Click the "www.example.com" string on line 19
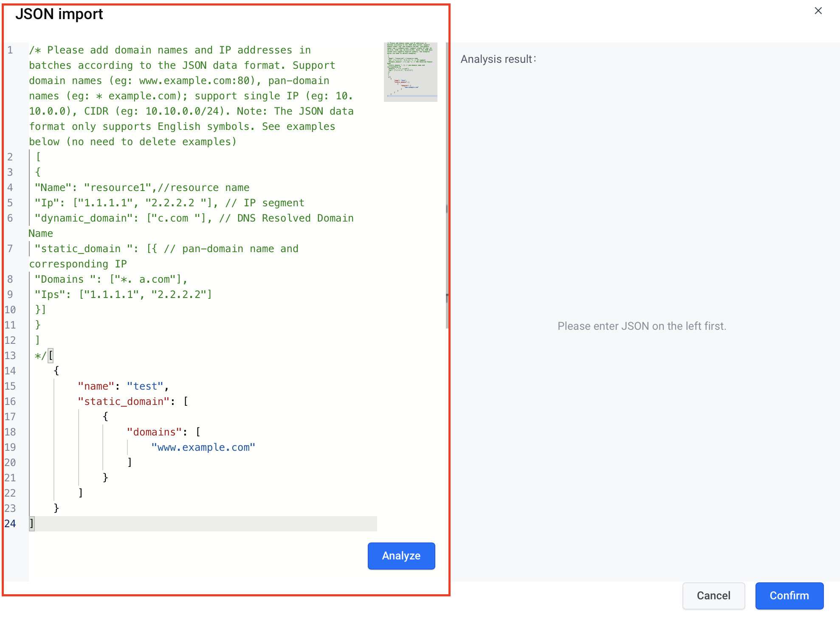840x618 pixels. point(203,447)
